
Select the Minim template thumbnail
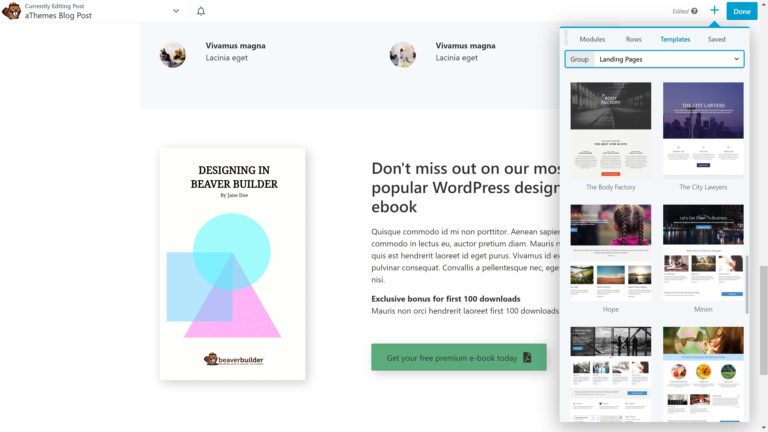click(703, 251)
